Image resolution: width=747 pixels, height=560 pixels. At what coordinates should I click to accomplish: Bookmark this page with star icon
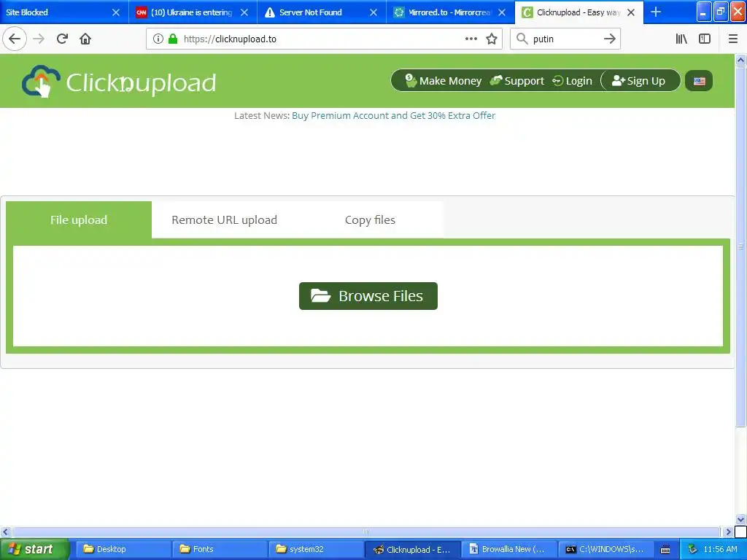pos(492,39)
